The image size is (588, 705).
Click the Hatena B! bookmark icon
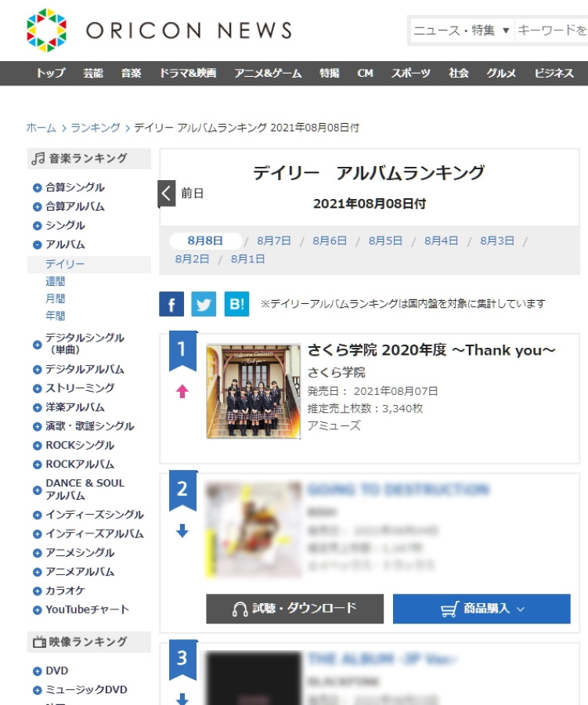point(236,304)
